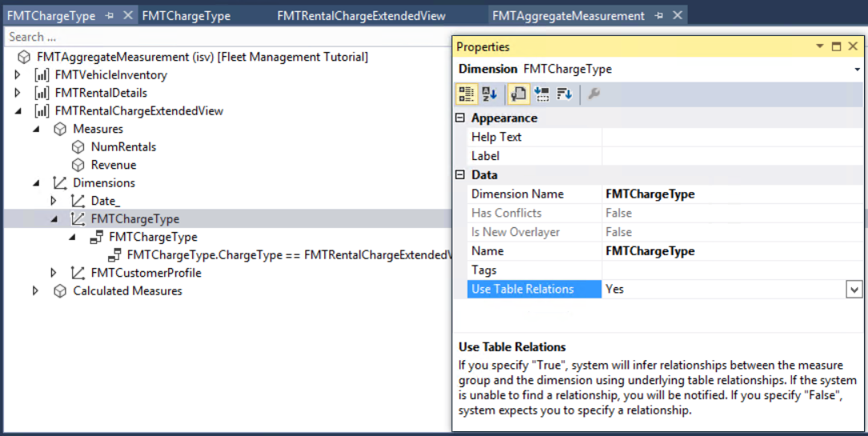Open the Properties object selector dropdown

click(857, 70)
